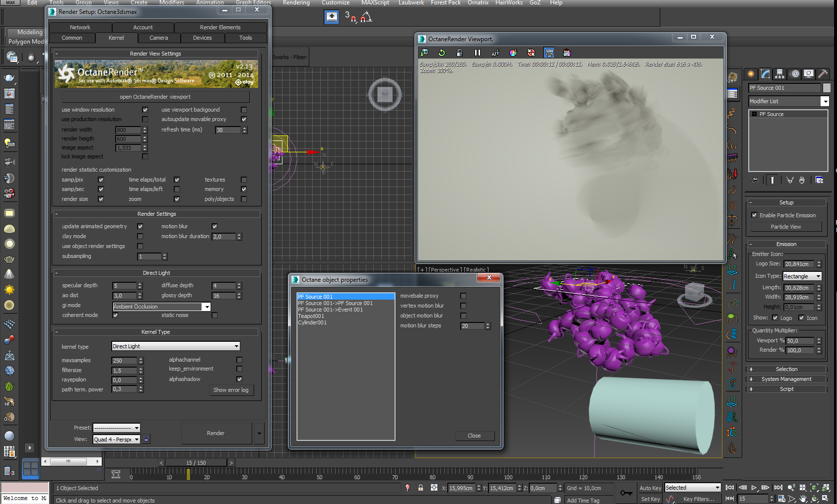The height and width of the screenshot is (504, 837).
Task: Select the Pan View hand tool
Action: coord(803,499)
